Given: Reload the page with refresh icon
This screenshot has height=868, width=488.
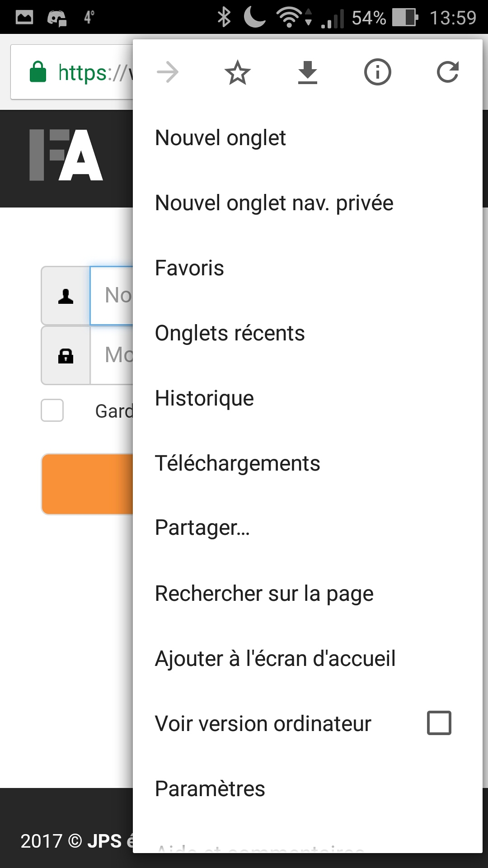Looking at the screenshot, I should coord(448,72).
